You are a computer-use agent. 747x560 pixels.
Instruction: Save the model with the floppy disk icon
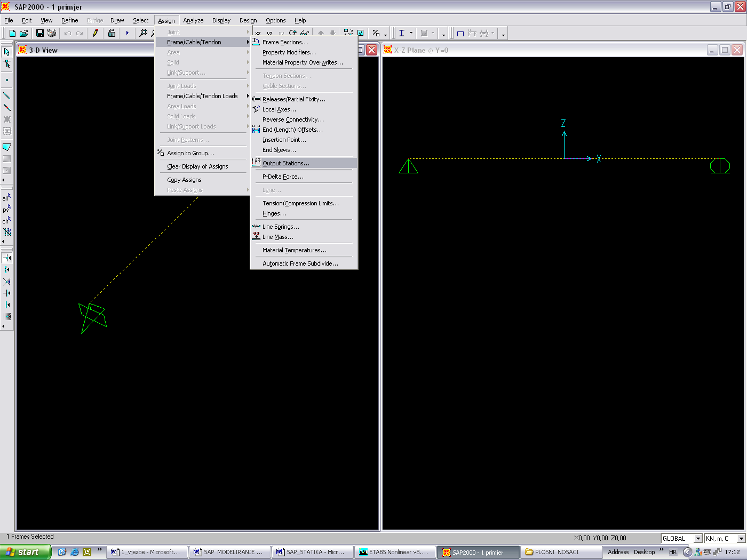pos(40,33)
